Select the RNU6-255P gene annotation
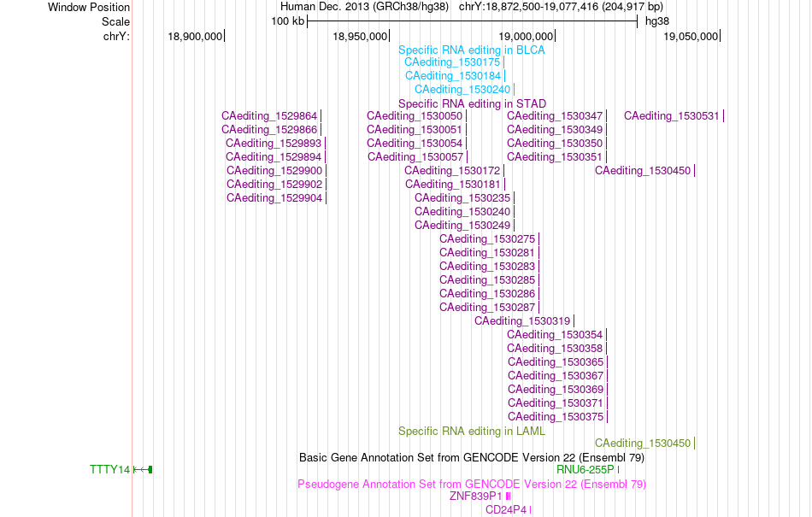This screenshot has width=812, height=517. coord(585,469)
